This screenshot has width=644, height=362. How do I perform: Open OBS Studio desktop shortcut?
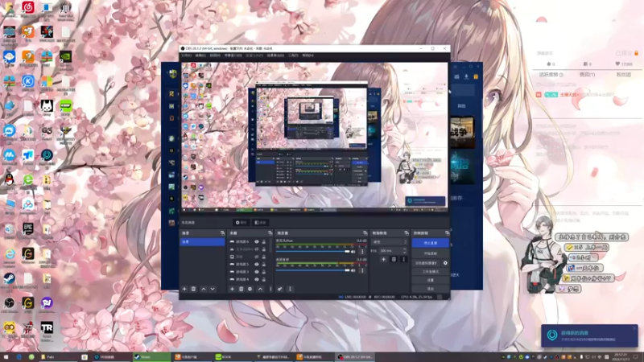click(10, 303)
